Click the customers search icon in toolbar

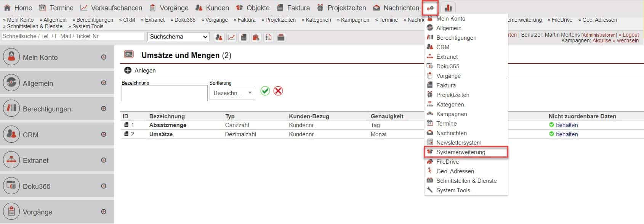pyautogui.click(x=219, y=37)
